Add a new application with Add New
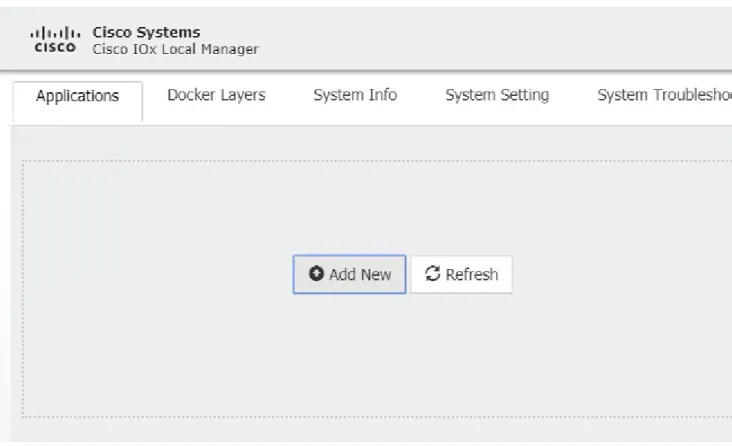Image resolution: width=732 pixels, height=446 pixels. pos(349,274)
